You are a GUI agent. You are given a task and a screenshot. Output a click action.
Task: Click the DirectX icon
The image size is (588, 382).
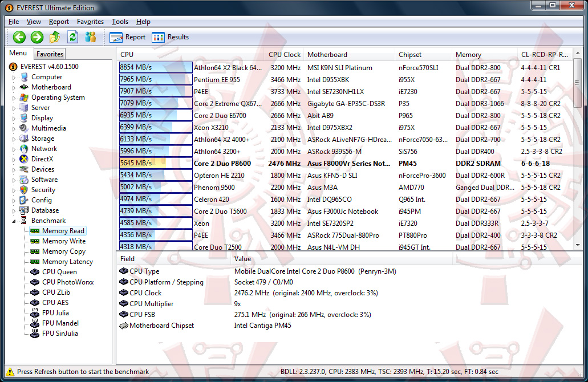[25, 159]
